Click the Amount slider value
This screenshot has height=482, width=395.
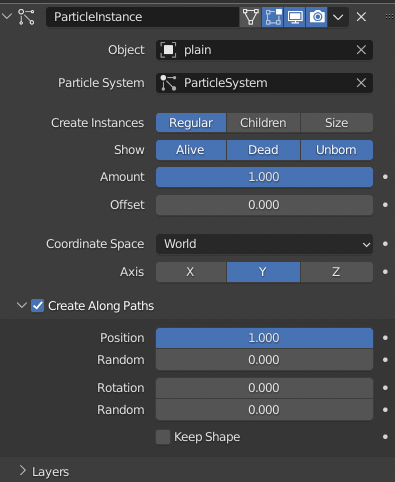coord(264,177)
